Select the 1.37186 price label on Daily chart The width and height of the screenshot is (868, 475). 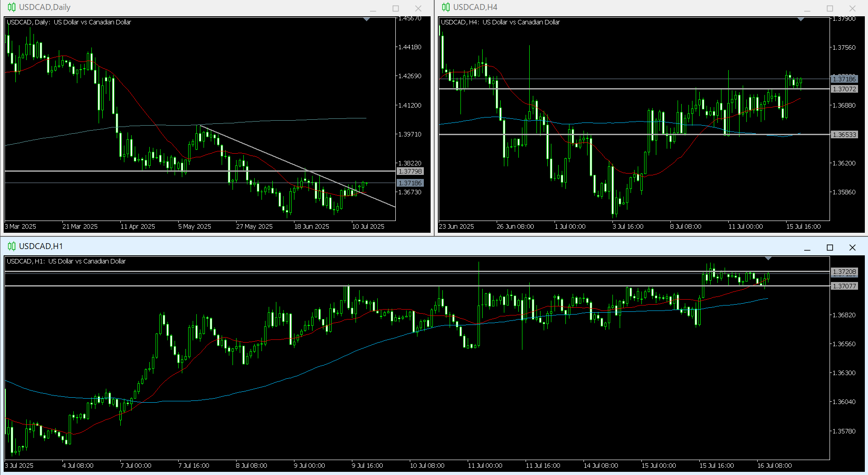(410, 183)
